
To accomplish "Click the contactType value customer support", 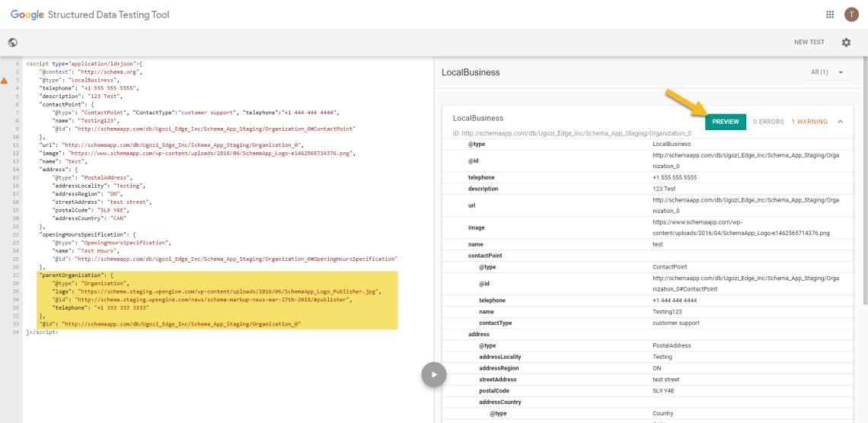I will point(676,323).
